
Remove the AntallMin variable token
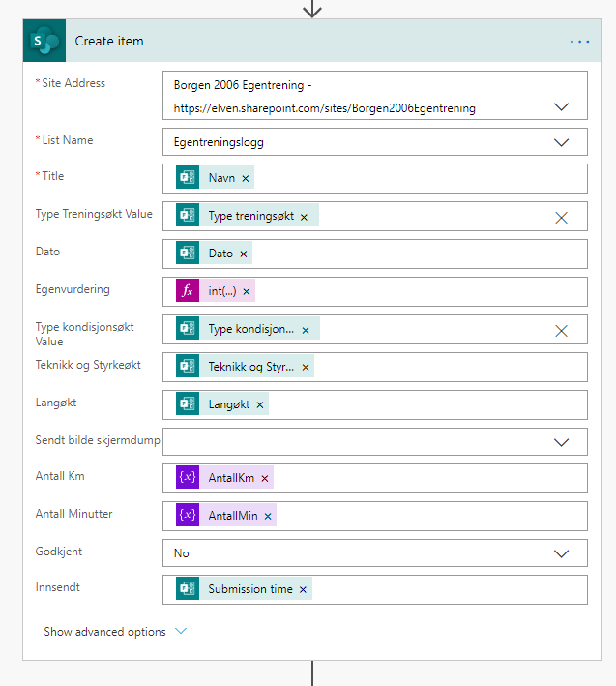[x=266, y=517]
